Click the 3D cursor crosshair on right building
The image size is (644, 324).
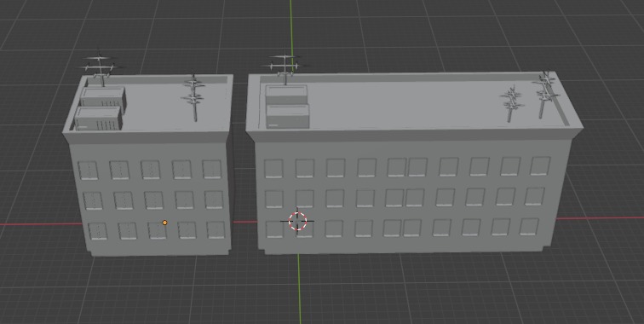[298, 221]
